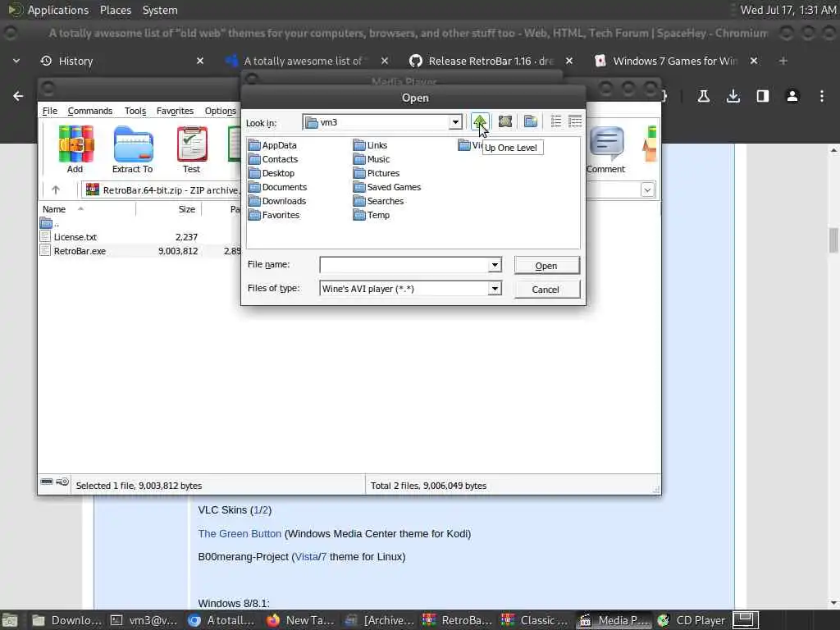
Task: Click the Comment icon in WinRAR toolbar
Action: [x=606, y=149]
